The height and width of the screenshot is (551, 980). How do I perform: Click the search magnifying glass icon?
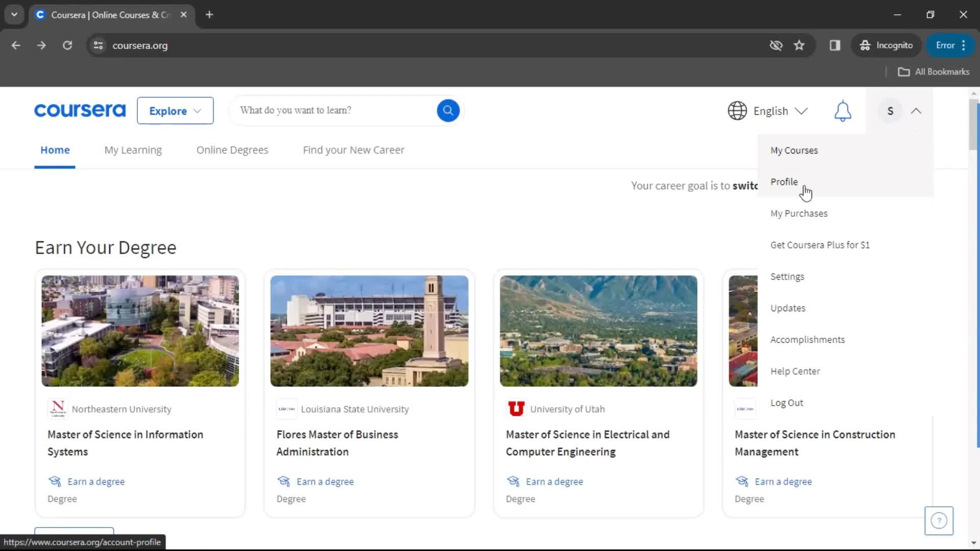click(448, 110)
